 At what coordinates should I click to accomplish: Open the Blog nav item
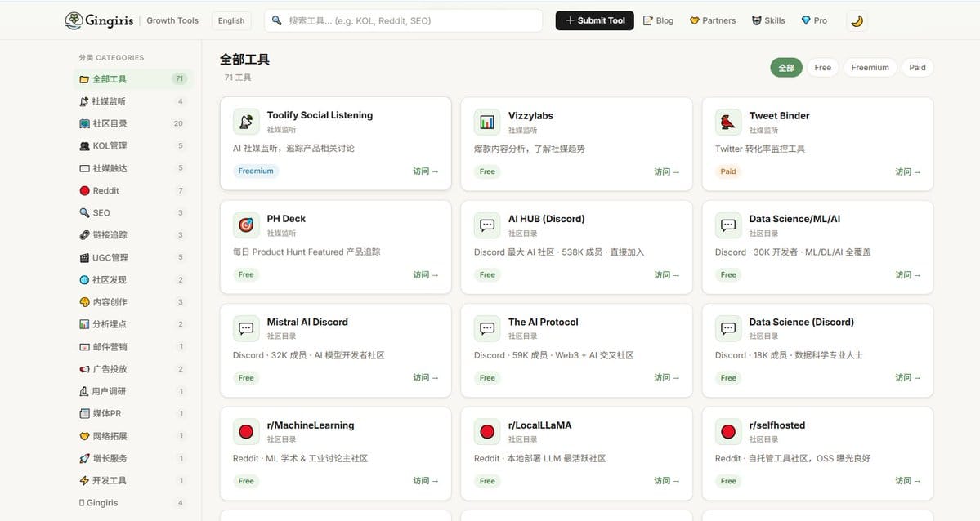[659, 20]
